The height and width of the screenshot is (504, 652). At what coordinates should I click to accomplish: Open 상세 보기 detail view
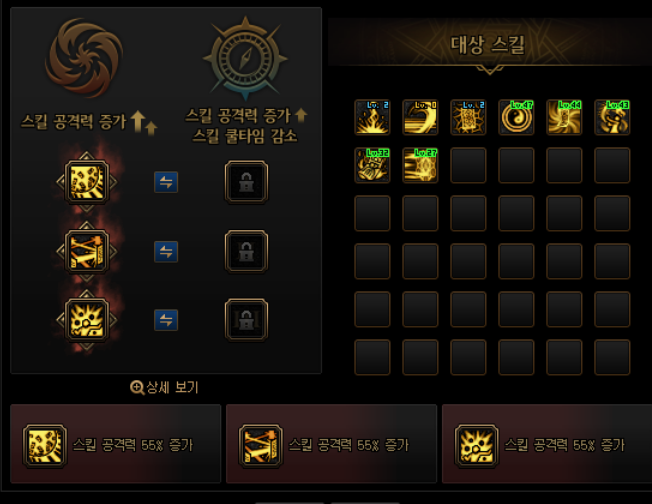pos(165,388)
